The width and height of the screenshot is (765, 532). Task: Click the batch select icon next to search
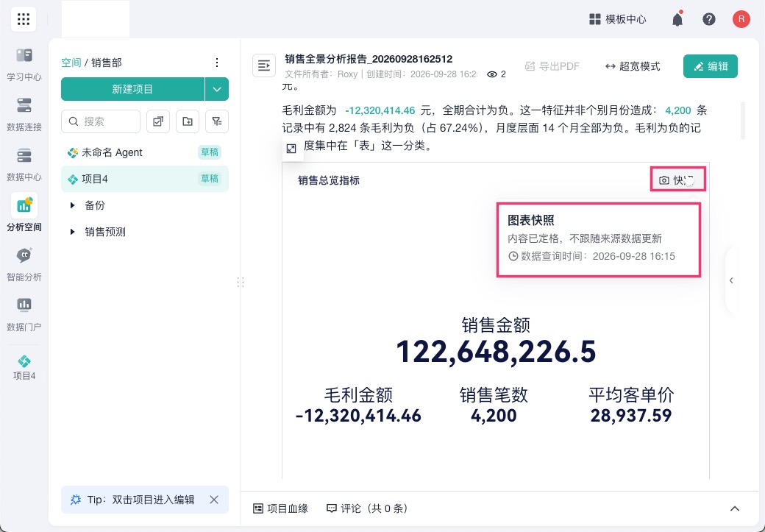click(158, 121)
